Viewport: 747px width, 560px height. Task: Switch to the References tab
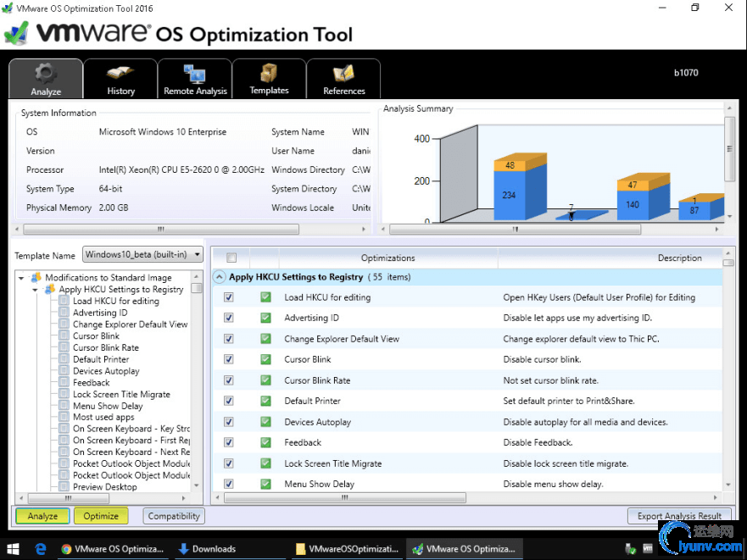[343, 79]
